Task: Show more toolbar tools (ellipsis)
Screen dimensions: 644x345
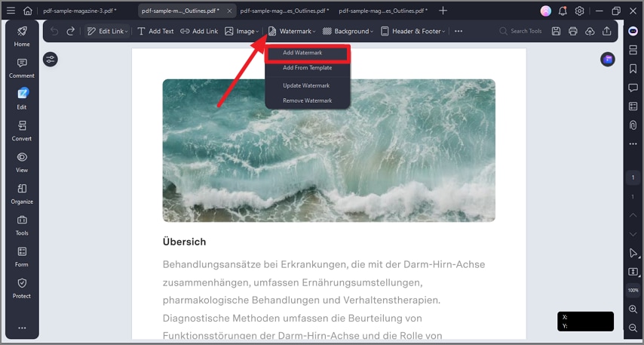Action: point(458,31)
